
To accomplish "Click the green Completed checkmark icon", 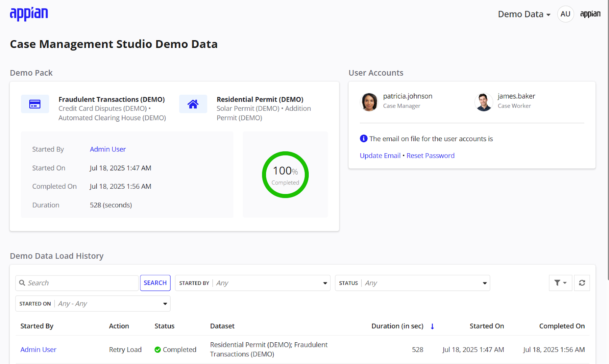I will click(158, 350).
